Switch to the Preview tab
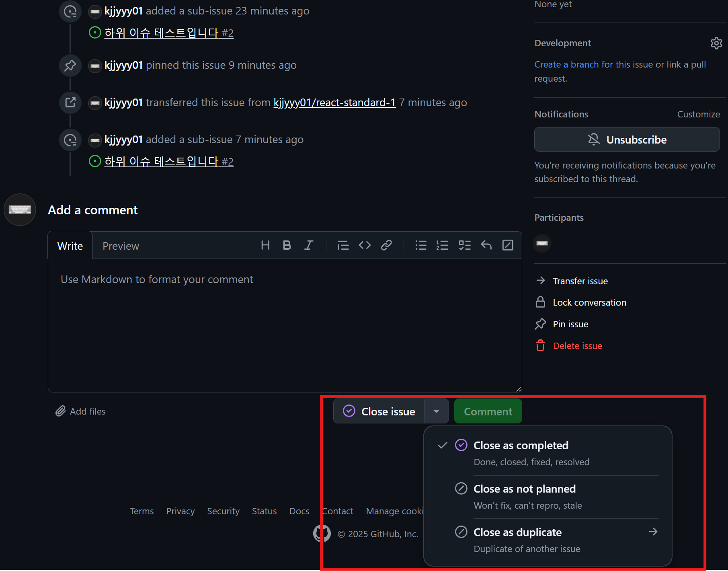Viewport: 728px width, 571px height. 121,246
